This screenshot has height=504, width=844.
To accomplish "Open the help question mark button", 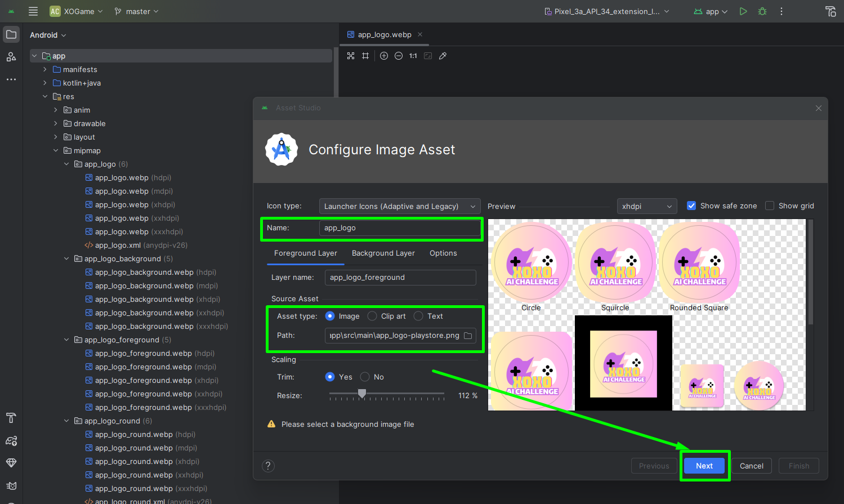I will pos(268,466).
